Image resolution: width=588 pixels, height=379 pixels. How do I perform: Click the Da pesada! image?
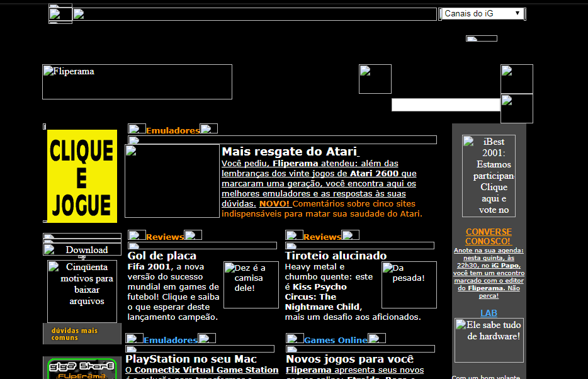(x=409, y=285)
